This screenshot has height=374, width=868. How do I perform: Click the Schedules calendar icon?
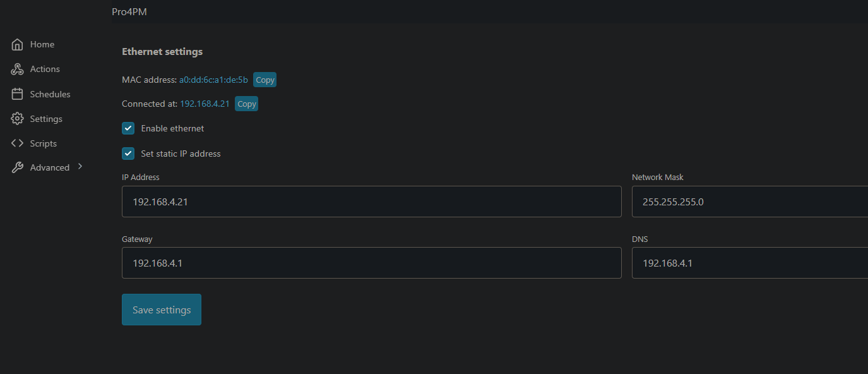click(18, 94)
